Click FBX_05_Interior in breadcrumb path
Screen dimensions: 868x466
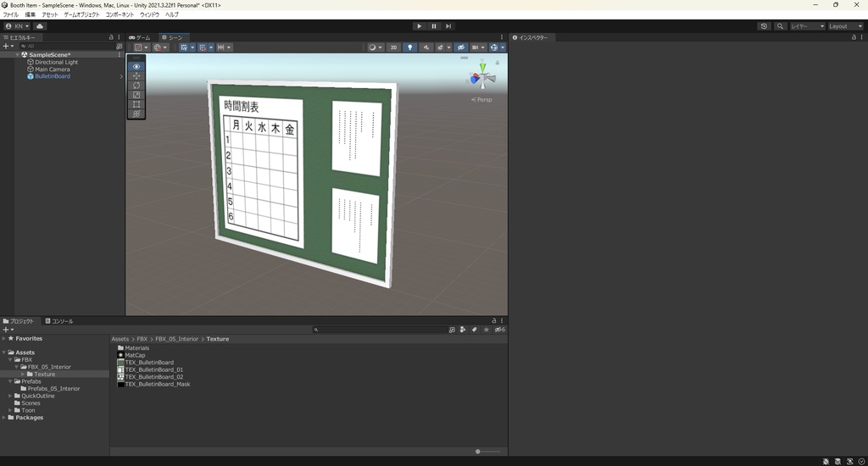(x=176, y=339)
